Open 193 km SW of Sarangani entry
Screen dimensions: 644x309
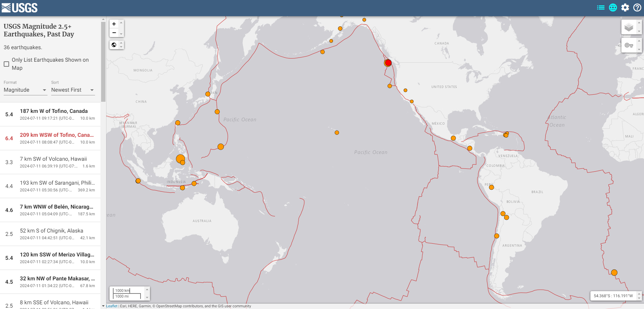pos(50,186)
